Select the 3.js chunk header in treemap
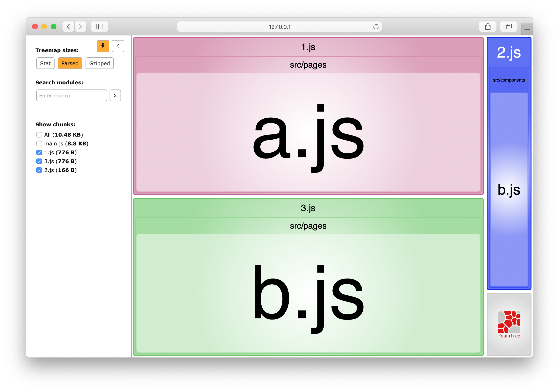 pos(308,208)
